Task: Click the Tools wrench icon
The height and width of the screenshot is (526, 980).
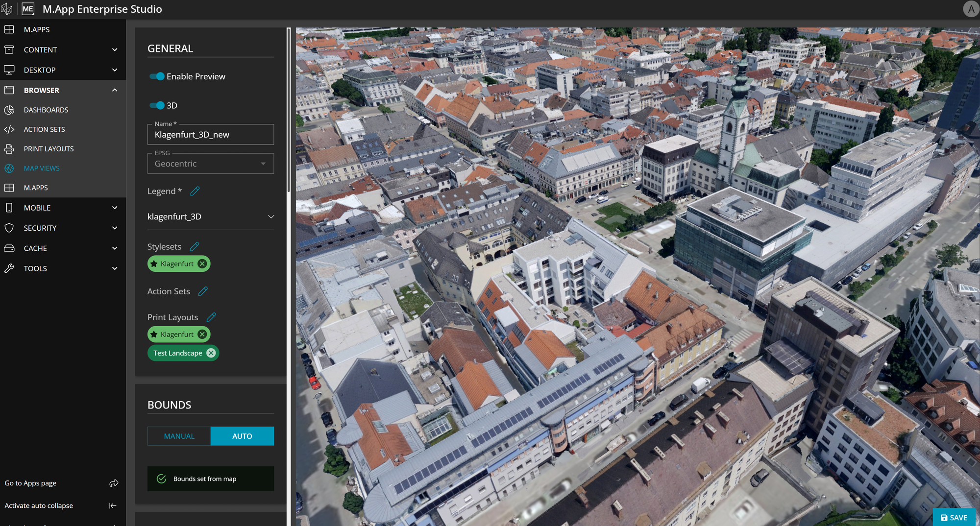Action: pyautogui.click(x=9, y=268)
